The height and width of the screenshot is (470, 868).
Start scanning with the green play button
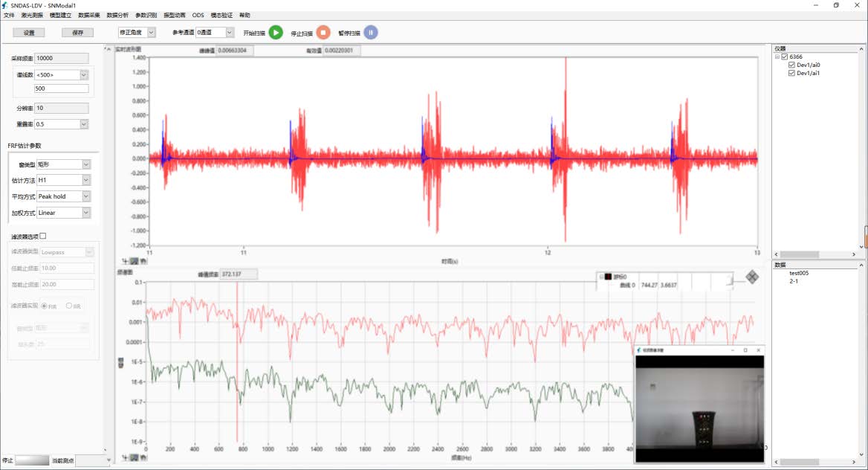tap(276, 33)
